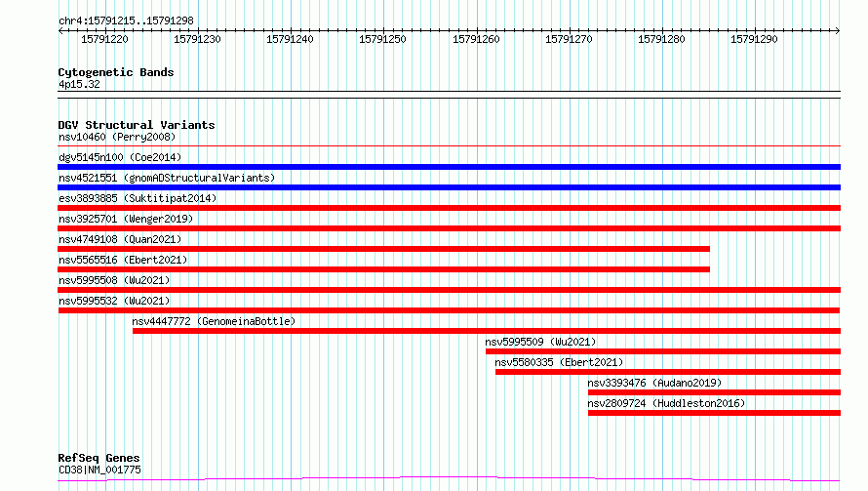Click the blue bar under nsv4521551
868x491 pixels.
pos(449,187)
